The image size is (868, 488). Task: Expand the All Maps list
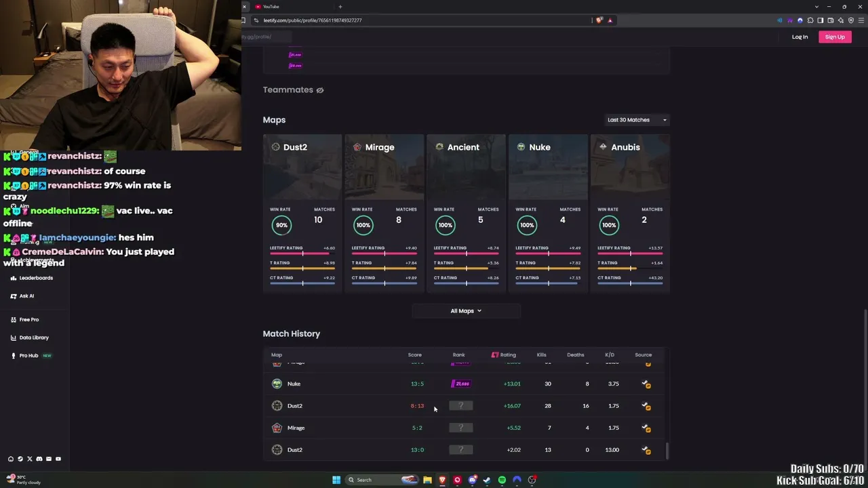pos(466,311)
